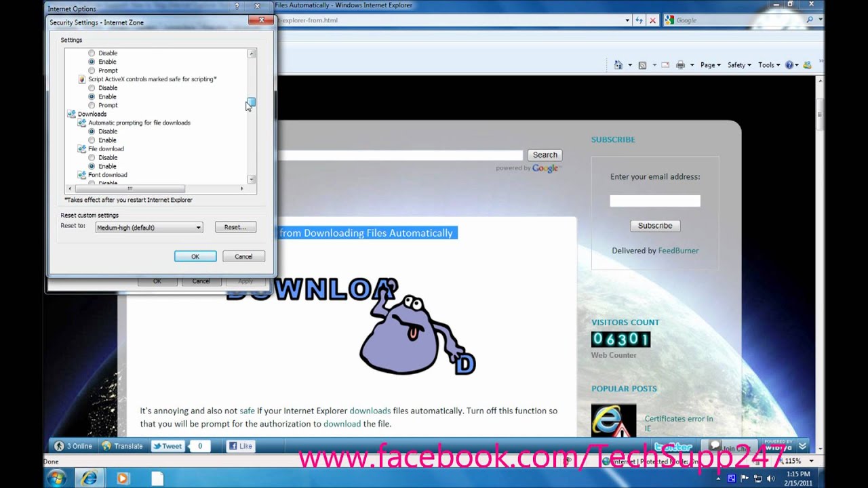Image resolution: width=868 pixels, height=488 pixels.
Task: Open dropdown arrow next to Print icon
Action: (692, 65)
